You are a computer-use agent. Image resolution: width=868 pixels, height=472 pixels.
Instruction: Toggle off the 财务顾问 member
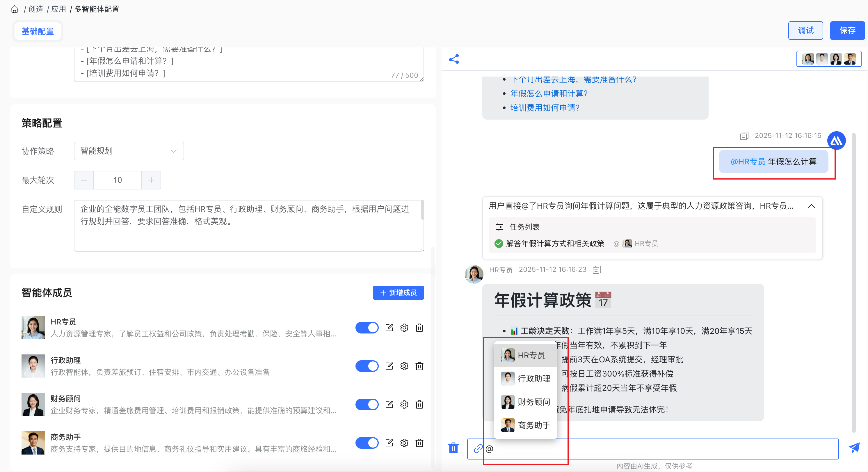(x=367, y=404)
